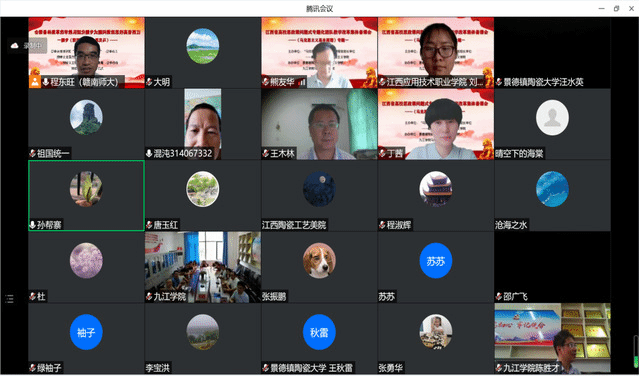Open the left sidebar menu icon
Image resolution: width=639 pixels, height=376 pixels.
click(9, 299)
